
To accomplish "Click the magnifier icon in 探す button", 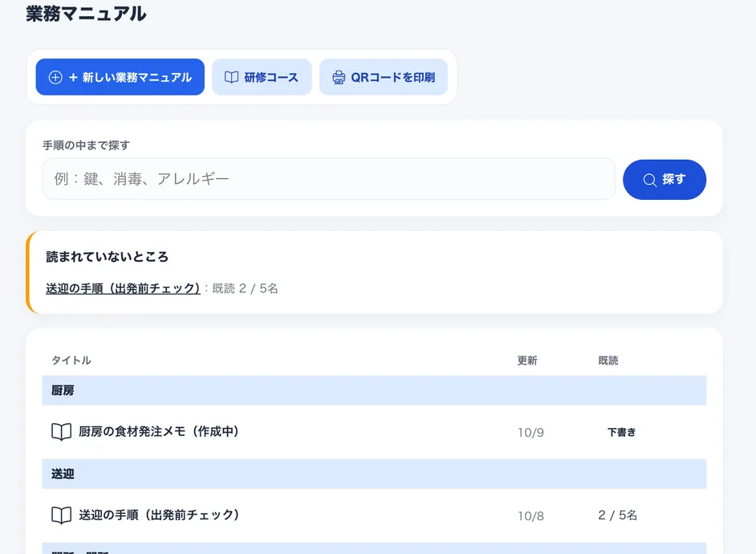I will [649, 180].
